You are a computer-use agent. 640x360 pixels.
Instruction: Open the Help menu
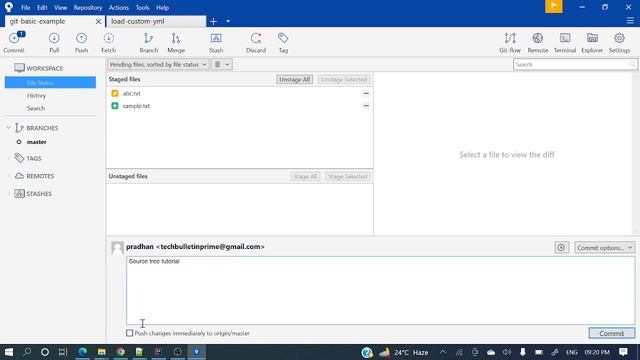click(162, 7)
